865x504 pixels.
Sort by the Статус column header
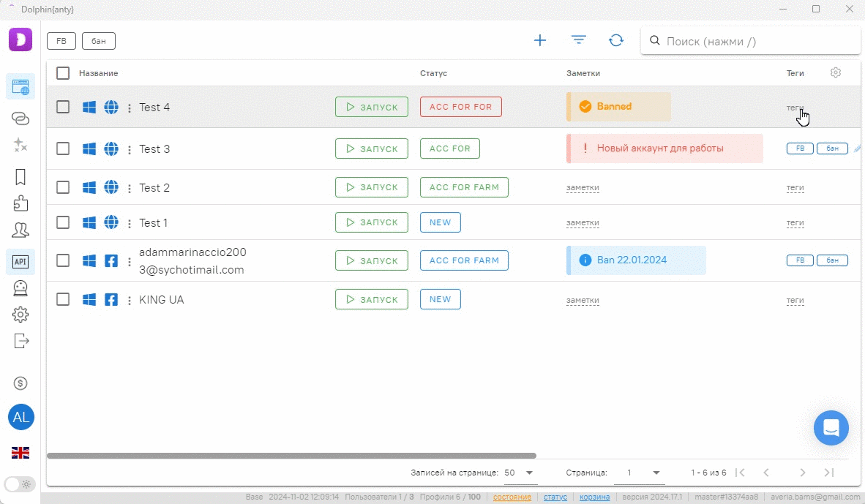point(433,73)
